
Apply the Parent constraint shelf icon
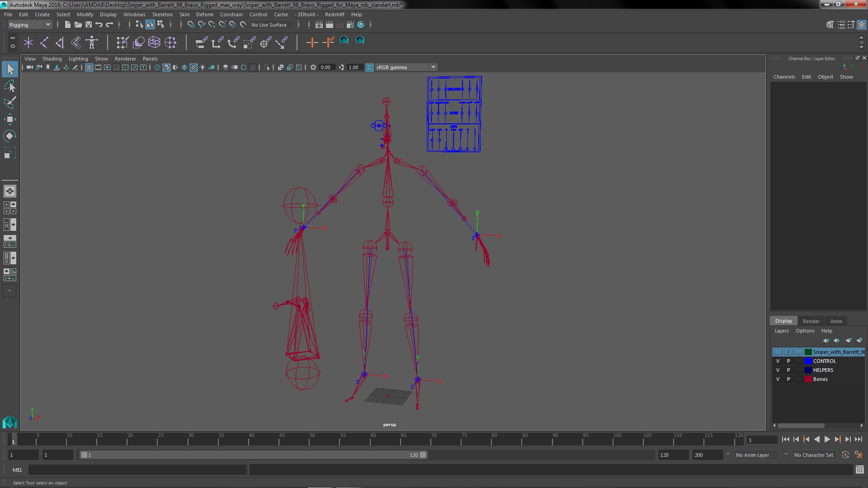pyautogui.click(x=202, y=42)
